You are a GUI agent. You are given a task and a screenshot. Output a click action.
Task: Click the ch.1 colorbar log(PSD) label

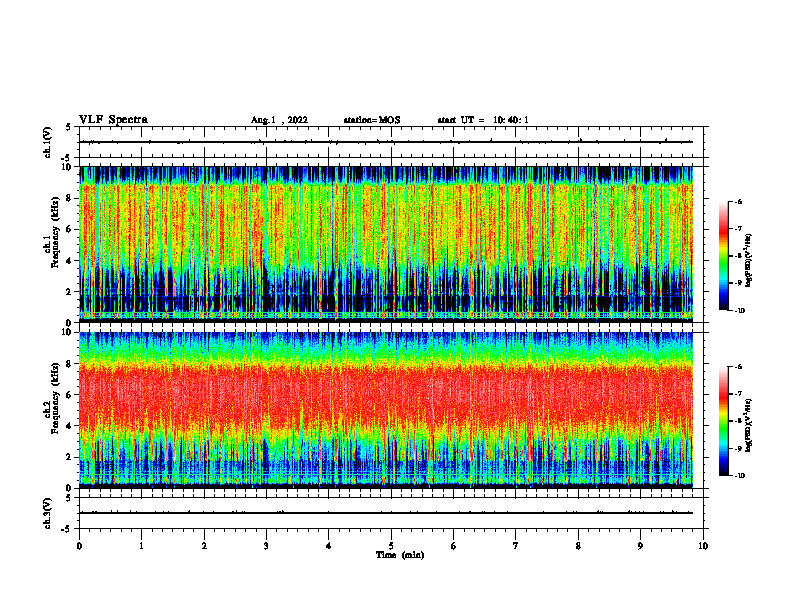pyautogui.click(x=749, y=260)
